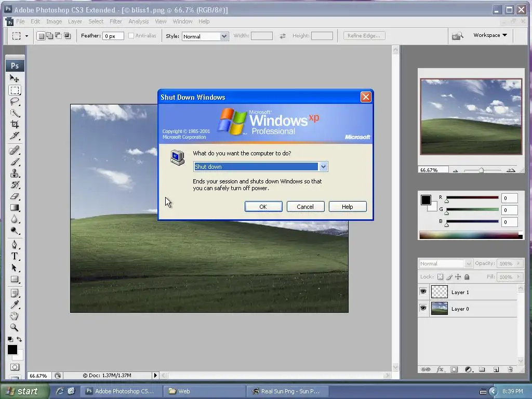Select the Rectangular Marquee tool
This screenshot has height=399, width=532.
[x=14, y=90]
